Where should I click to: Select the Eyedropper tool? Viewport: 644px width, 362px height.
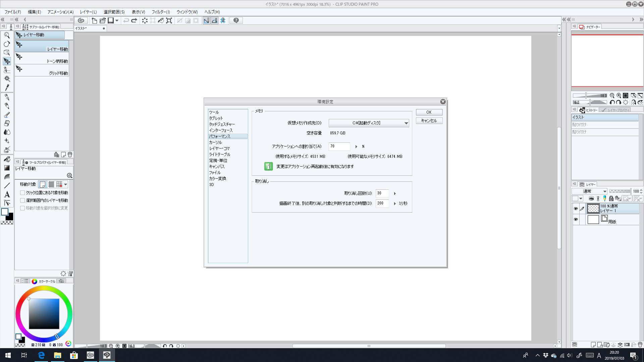[x=7, y=87]
